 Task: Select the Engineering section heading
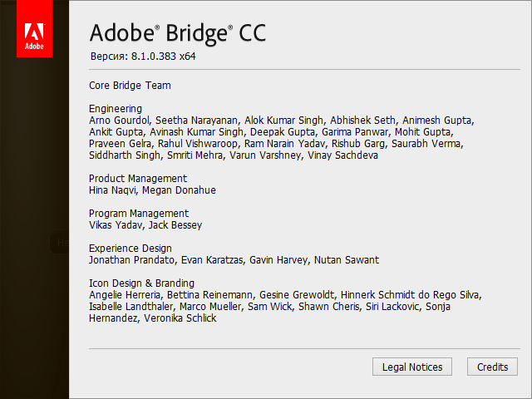pyautogui.click(x=116, y=108)
